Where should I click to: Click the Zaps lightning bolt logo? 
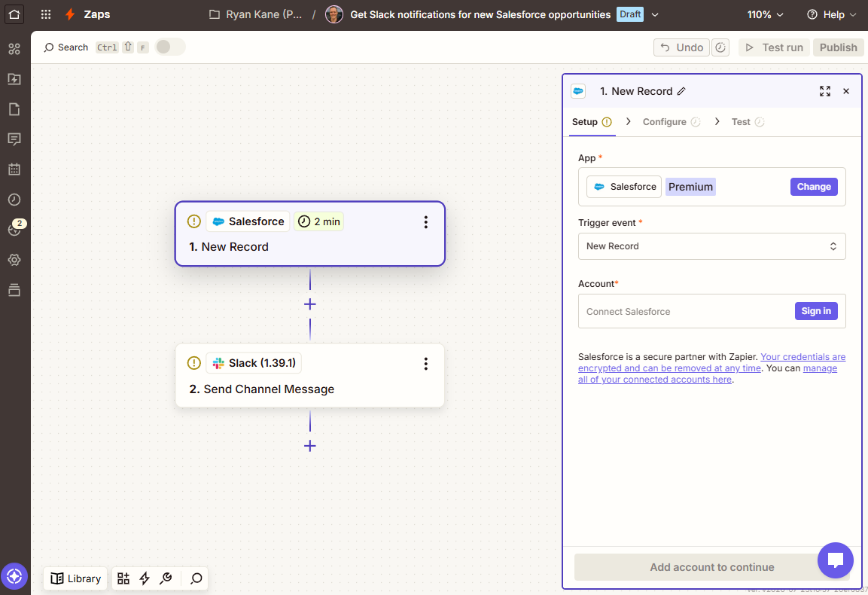pyautogui.click(x=70, y=14)
